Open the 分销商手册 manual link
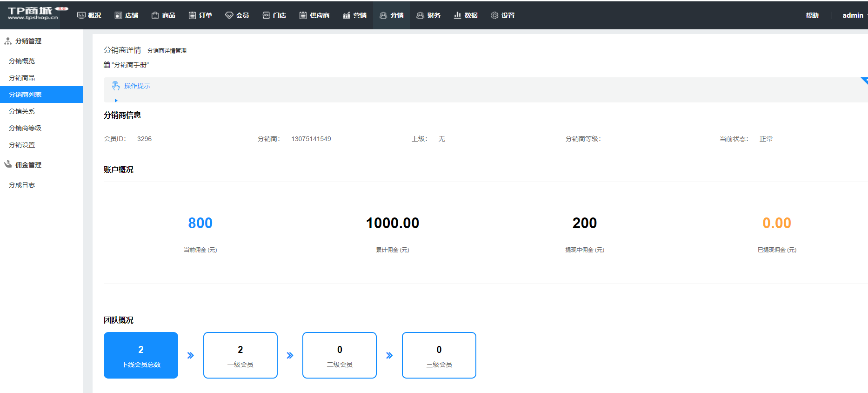The height and width of the screenshot is (393, 868). click(x=130, y=65)
